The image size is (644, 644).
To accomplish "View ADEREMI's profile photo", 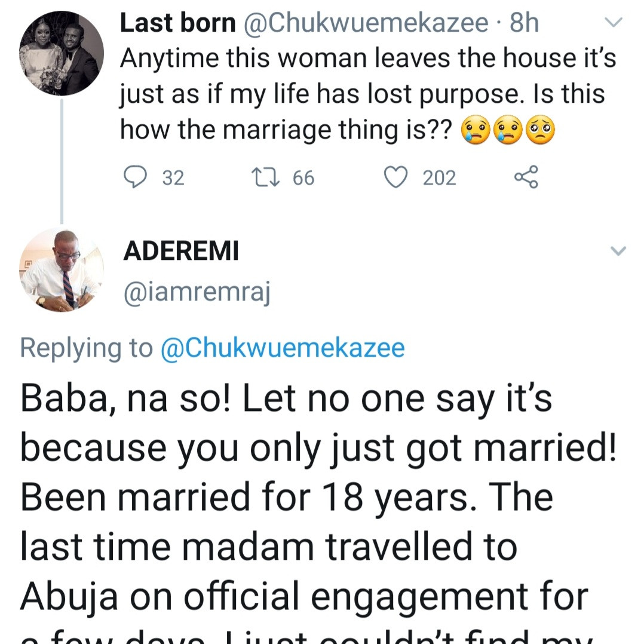I will (61, 270).
